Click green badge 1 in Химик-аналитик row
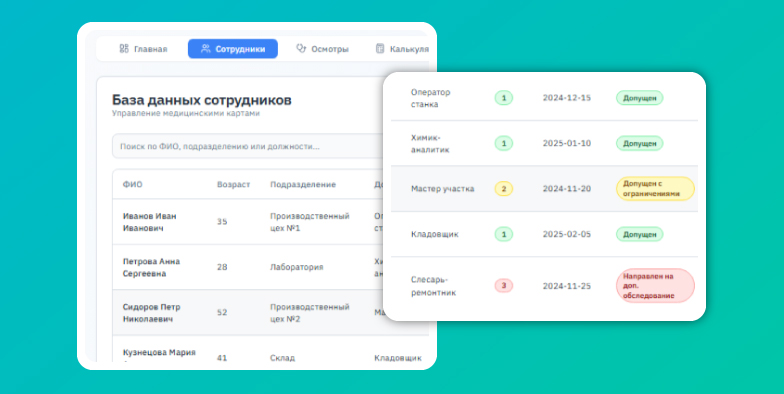Viewport: 784px width, 394px height. (x=504, y=144)
